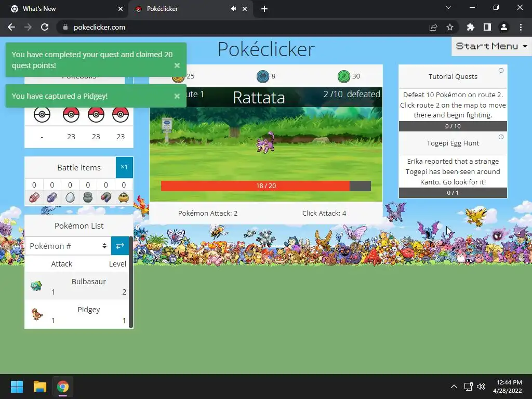View site information lock icon
Screen dimensions: 532x399
pos(65,27)
